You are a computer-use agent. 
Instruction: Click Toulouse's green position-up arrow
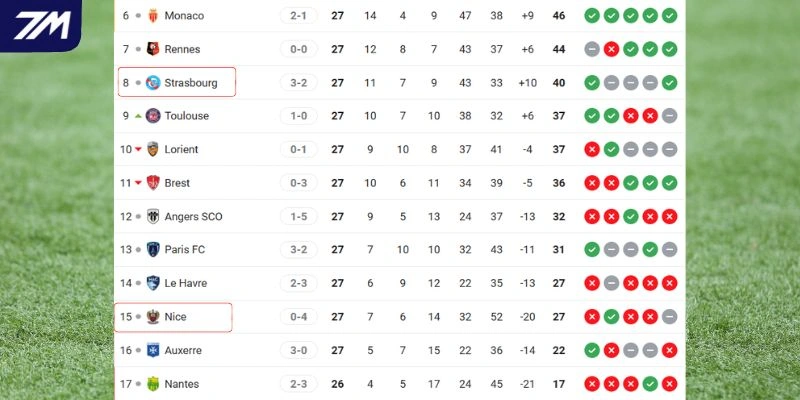138,116
